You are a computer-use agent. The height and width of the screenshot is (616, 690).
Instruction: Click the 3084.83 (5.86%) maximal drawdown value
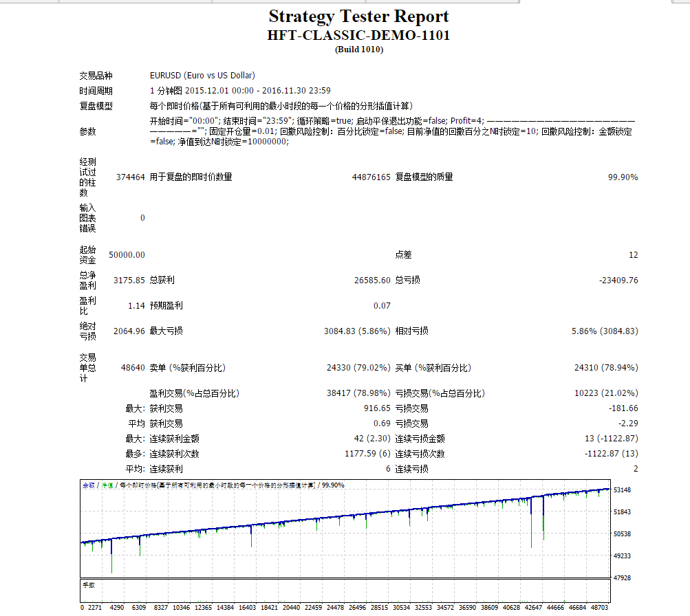click(x=357, y=331)
